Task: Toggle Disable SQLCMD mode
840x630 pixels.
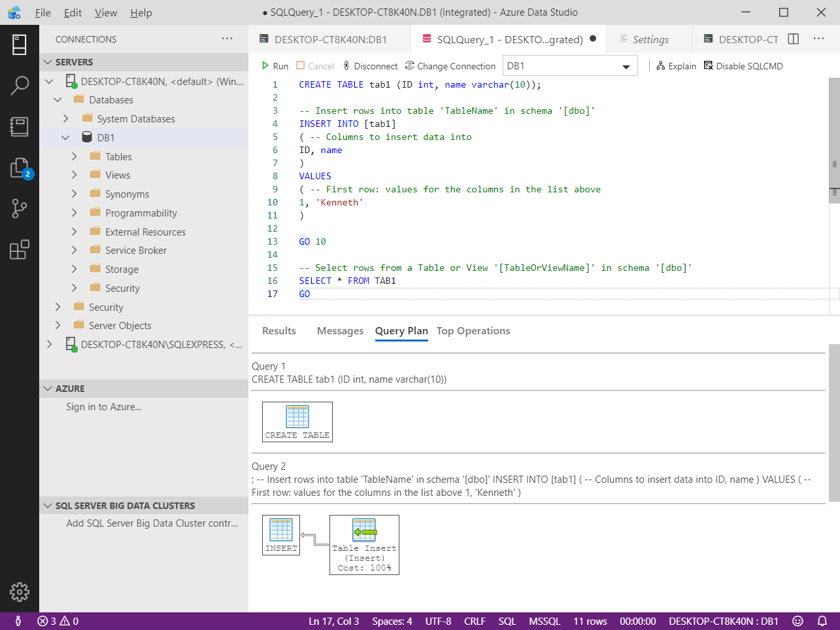Action: coord(743,66)
